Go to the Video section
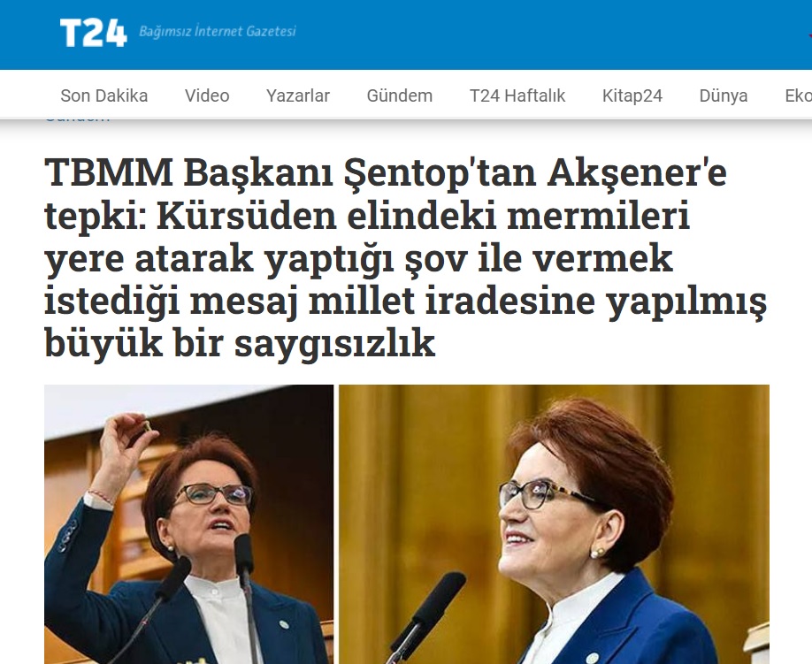The height and width of the screenshot is (664, 812). tap(207, 95)
